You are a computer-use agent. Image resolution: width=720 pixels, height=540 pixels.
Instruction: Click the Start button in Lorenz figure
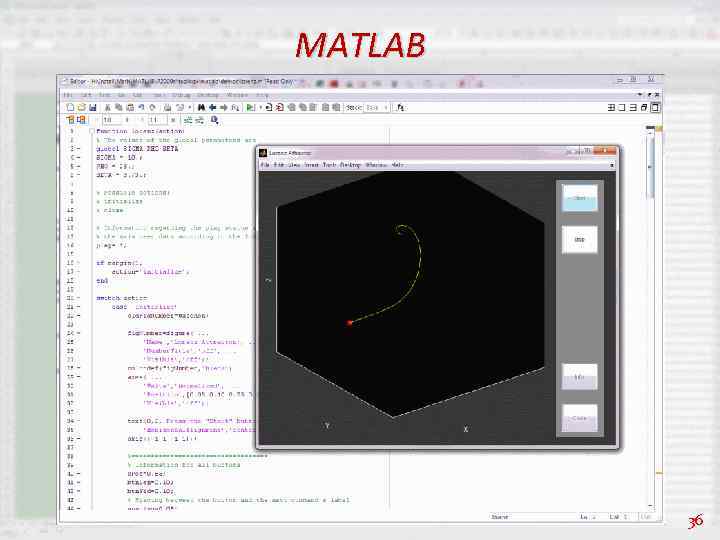pyautogui.click(x=579, y=198)
